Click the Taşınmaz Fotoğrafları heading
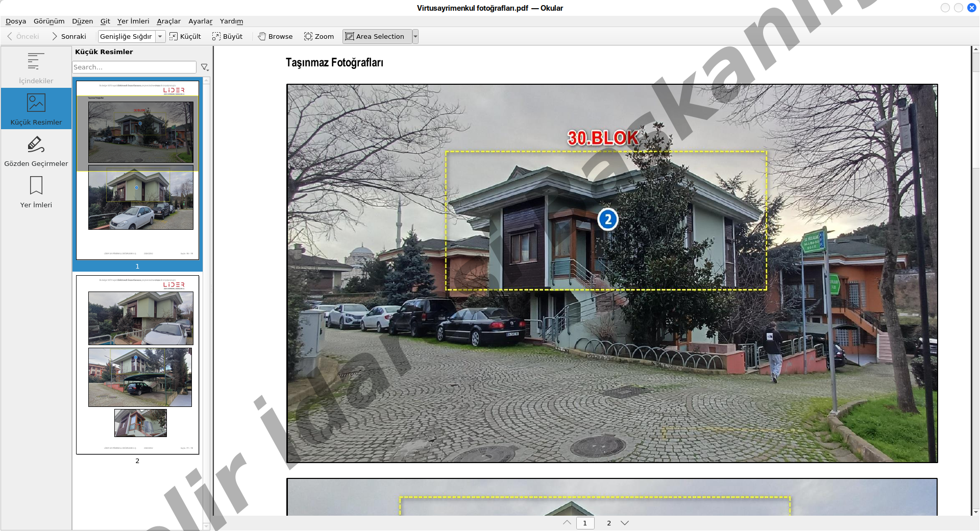The height and width of the screenshot is (531, 980). pos(334,62)
